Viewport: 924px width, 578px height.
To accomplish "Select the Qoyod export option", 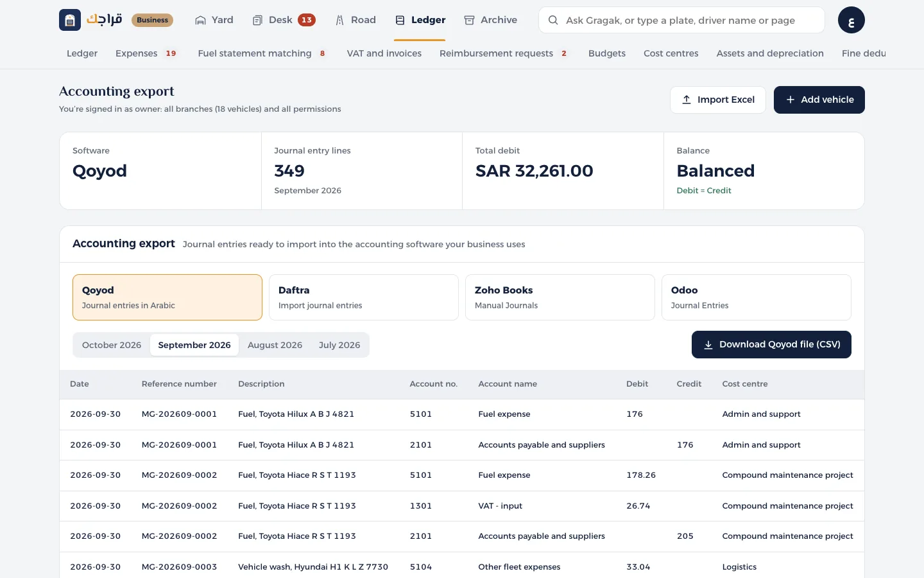I will (x=167, y=297).
